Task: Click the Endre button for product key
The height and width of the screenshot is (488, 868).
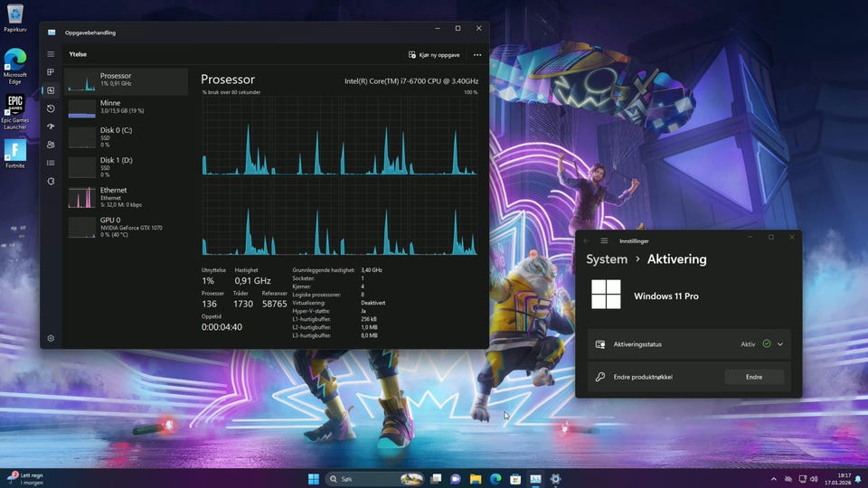Action: (753, 377)
